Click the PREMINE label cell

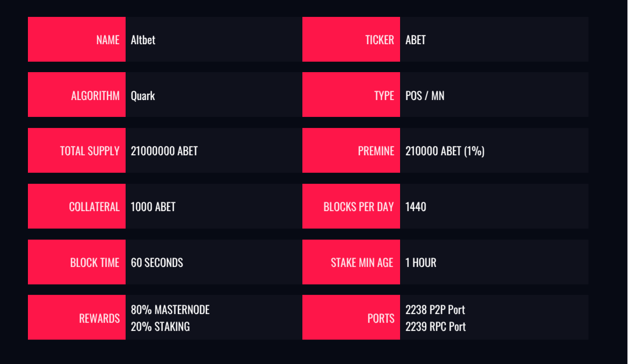click(351, 150)
